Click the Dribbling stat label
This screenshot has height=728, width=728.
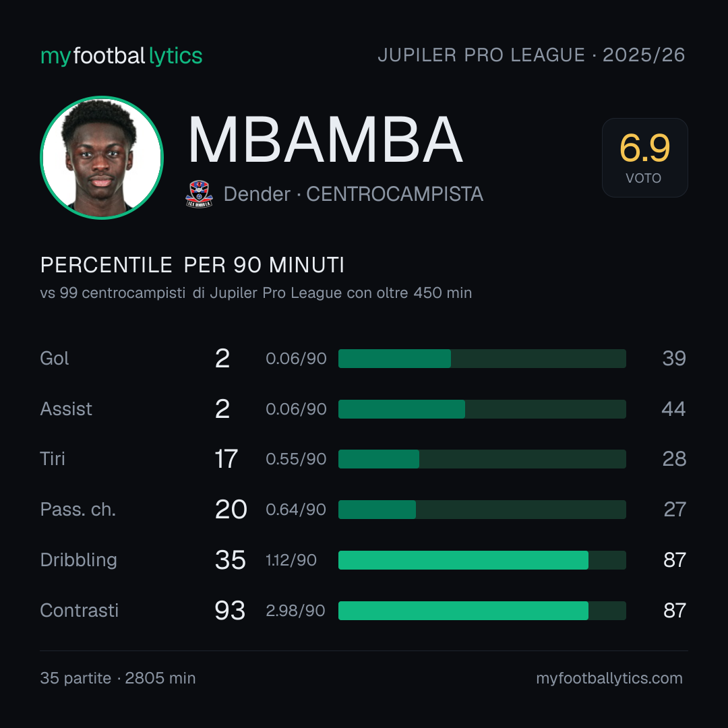(x=78, y=560)
